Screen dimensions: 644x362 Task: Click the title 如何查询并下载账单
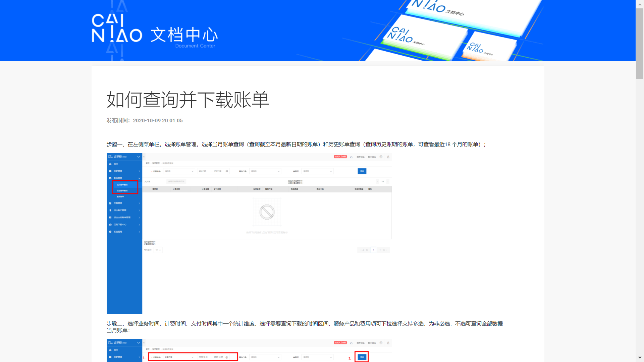(x=188, y=100)
